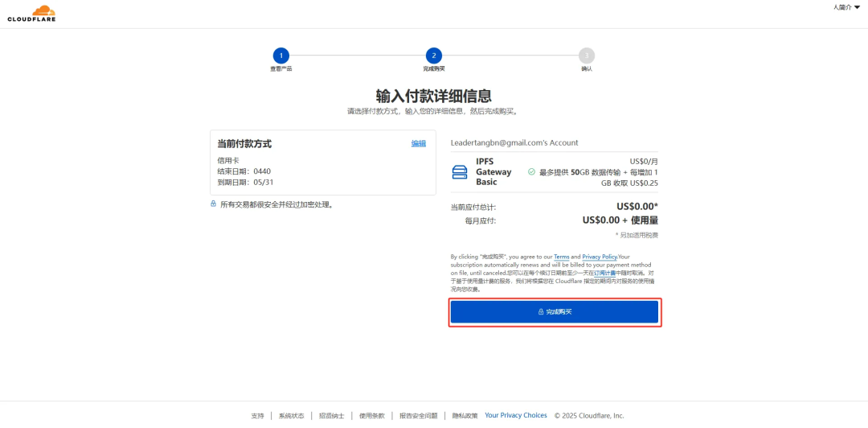Click the lock icon near 所有交易都很安全

pyautogui.click(x=213, y=204)
